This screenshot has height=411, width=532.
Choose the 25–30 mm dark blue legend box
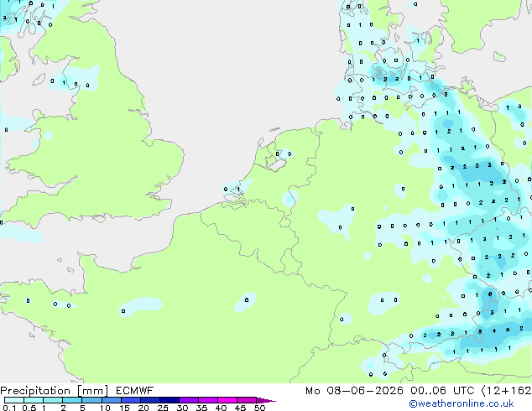click(170, 400)
